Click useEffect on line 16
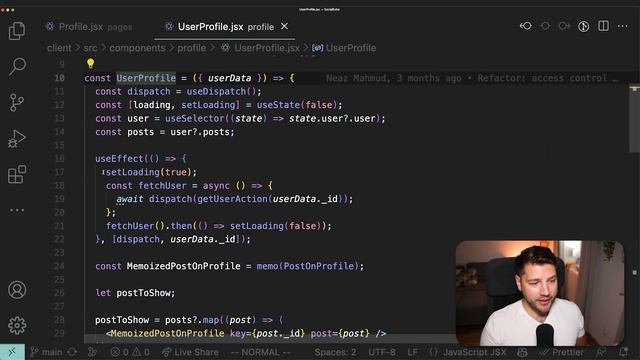This screenshot has width=640, height=360. click(x=119, y=158)
